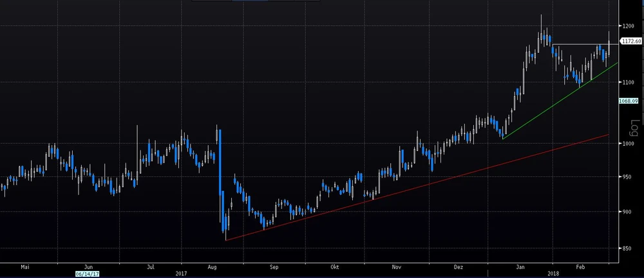Click the 1068.09 price marker
The width and height of the screenshot is (644, 278).
click(630, 101)
